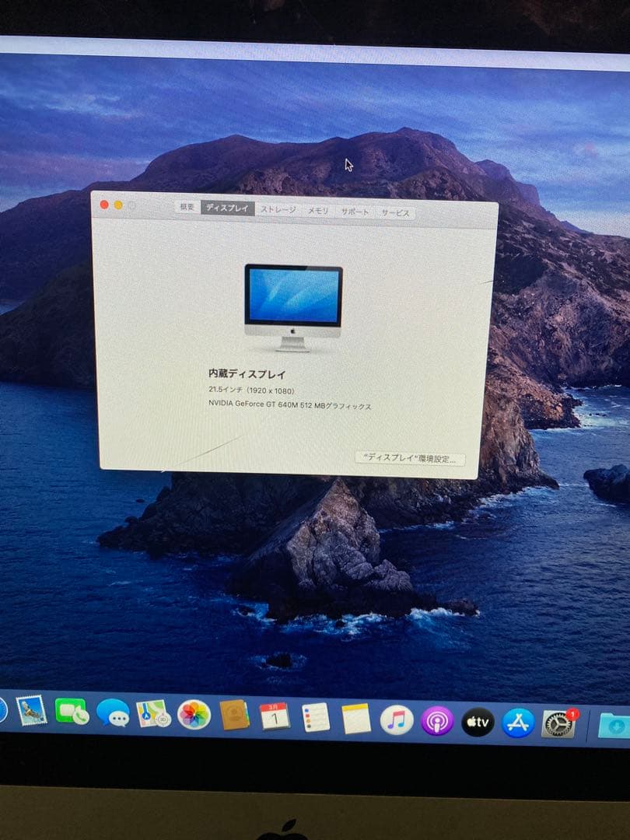
Task: Launch FaceTime from the Dock
Action: [x=72, y=712]
